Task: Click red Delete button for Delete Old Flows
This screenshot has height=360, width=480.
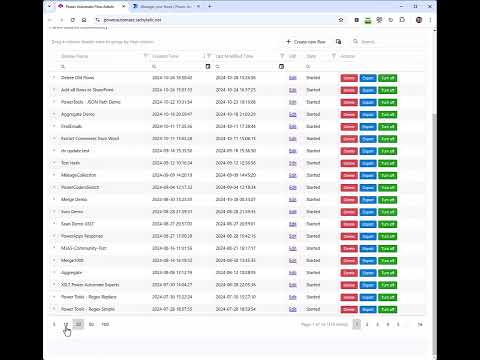Action: tap(349, 78)
